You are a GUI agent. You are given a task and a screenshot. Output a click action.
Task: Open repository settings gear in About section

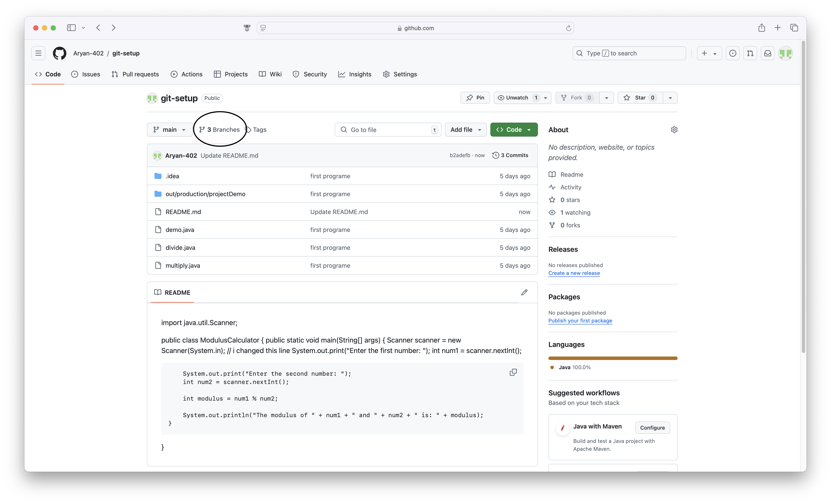coord(674,129)
